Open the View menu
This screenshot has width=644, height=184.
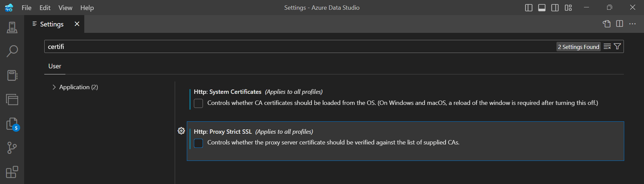(x=65, y=8)
